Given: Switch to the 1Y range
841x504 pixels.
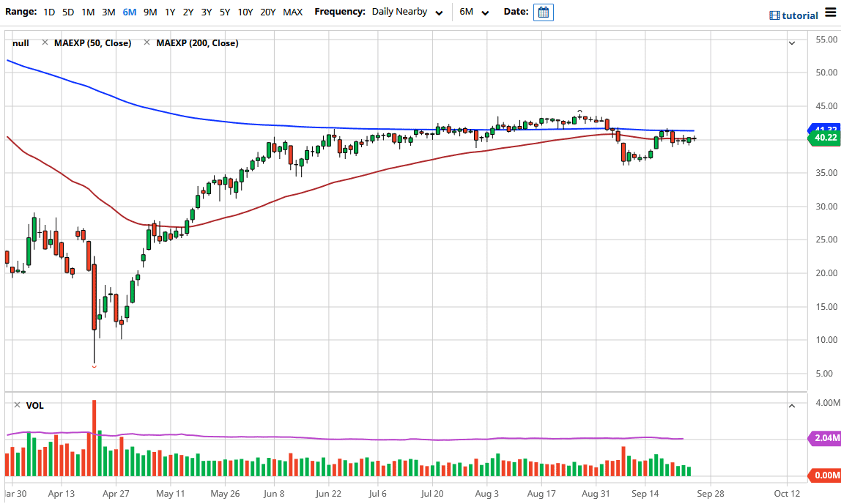Looking at the screenshot, I should click(169, 12).
